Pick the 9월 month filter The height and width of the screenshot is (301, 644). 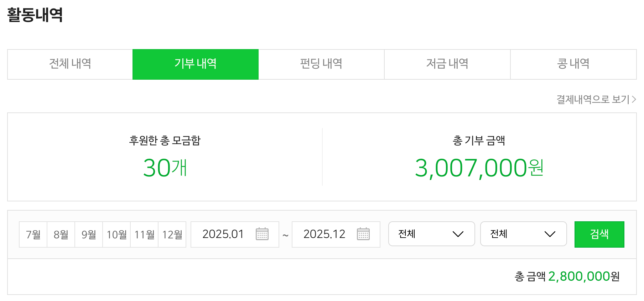89,234
